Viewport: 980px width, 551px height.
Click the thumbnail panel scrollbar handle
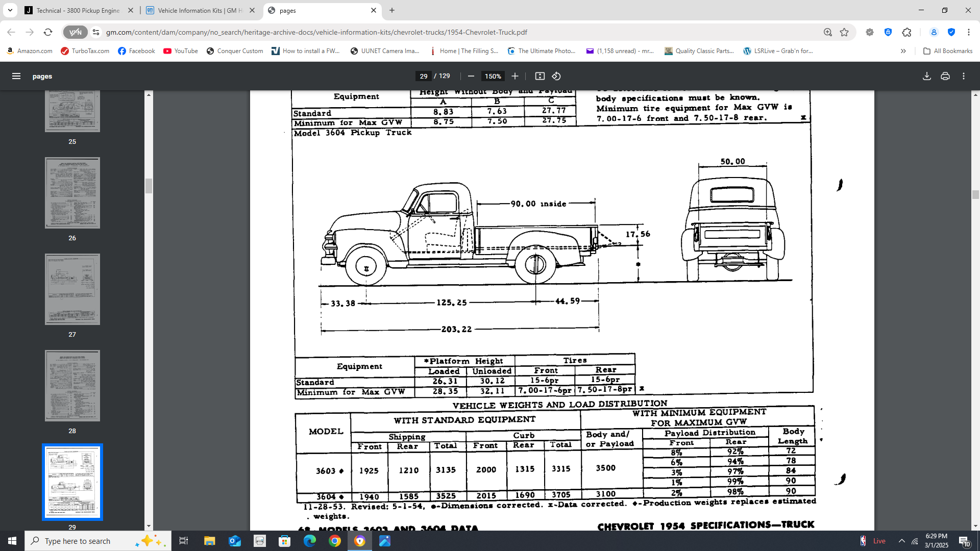[x=149, y=186]
